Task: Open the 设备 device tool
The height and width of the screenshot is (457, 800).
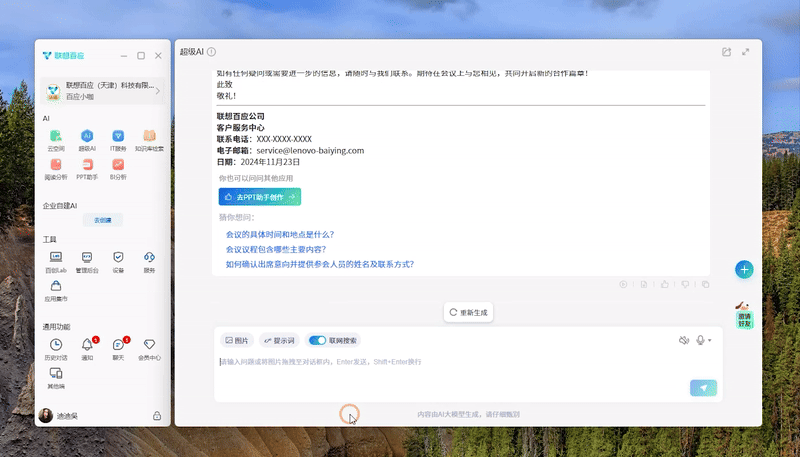Action: click(118, 262)
